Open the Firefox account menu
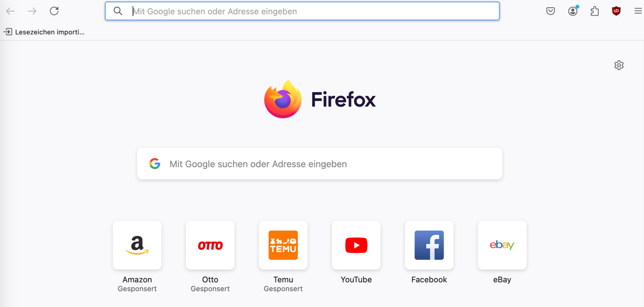Screen dimensions: 644x307 [573, 11]
